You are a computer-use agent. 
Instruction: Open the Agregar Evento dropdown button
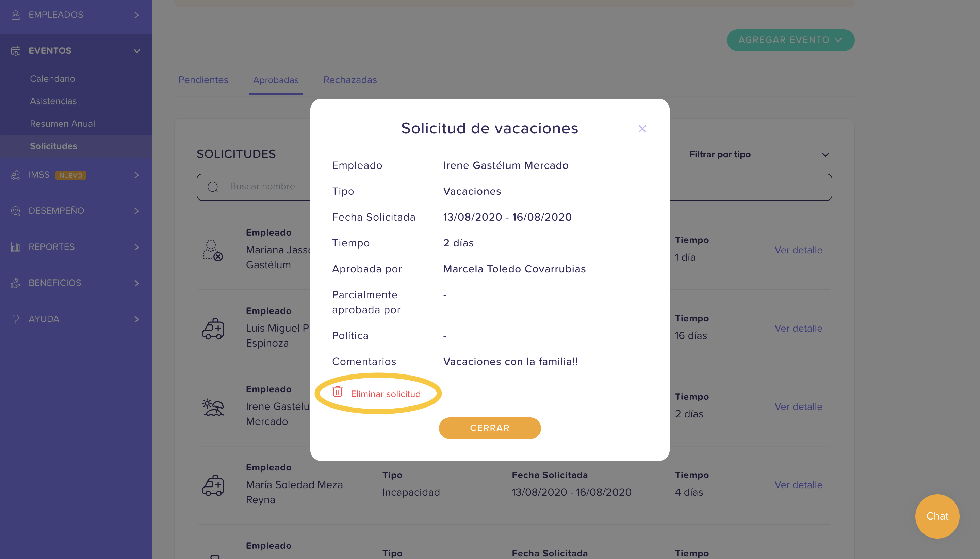pyautogui.click(x=790, y=40)
